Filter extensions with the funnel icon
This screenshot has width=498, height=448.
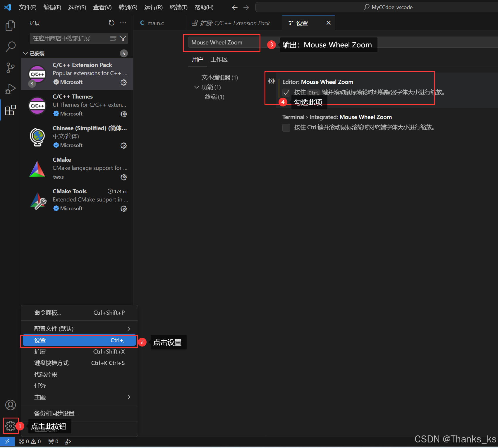(x=123, y=38)
